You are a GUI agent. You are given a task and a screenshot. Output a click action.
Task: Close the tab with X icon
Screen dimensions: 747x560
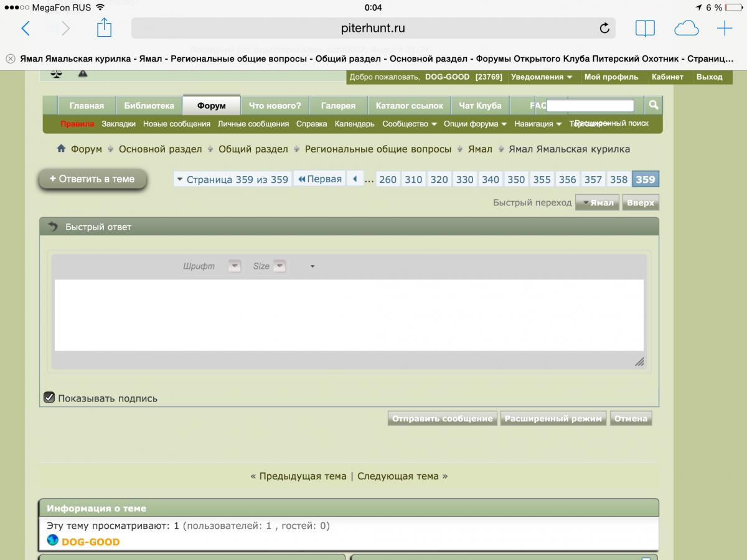point(11,59)
